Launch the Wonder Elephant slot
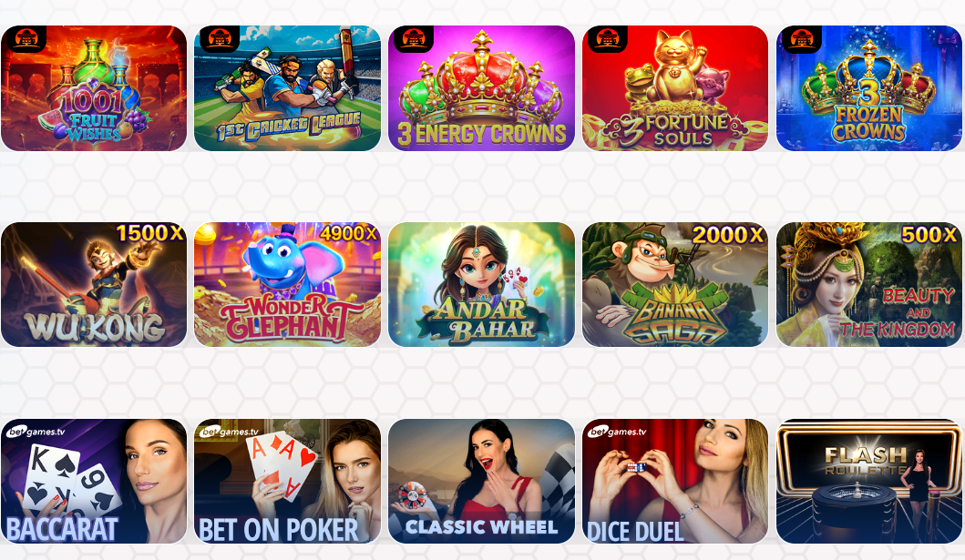 [x=287, y=285]
